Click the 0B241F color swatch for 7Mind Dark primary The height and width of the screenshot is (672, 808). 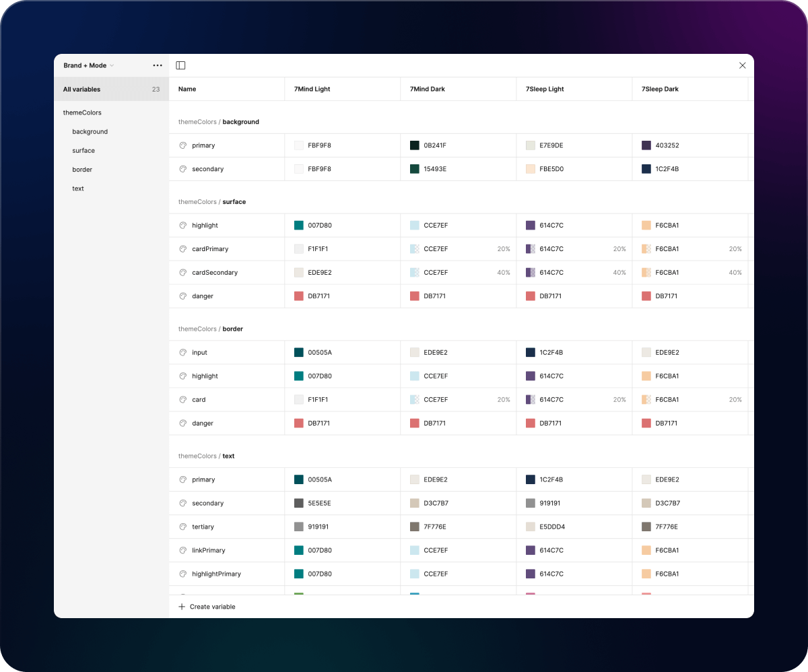pyautogui.click(x=414, y=145)
